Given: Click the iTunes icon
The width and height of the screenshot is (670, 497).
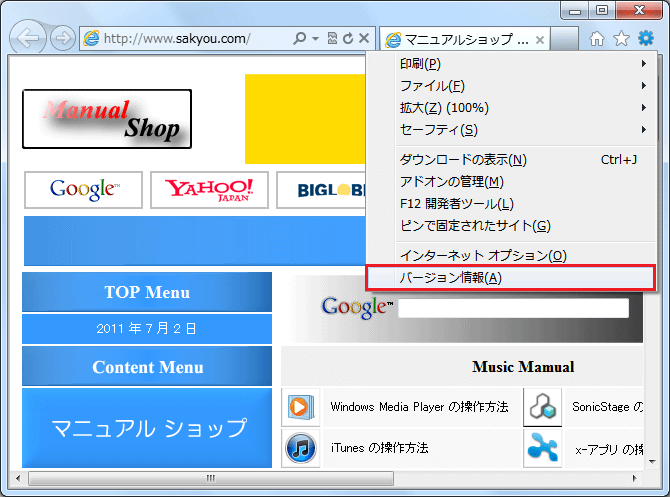Looking at the screenshot, I should tap(299, 448).
